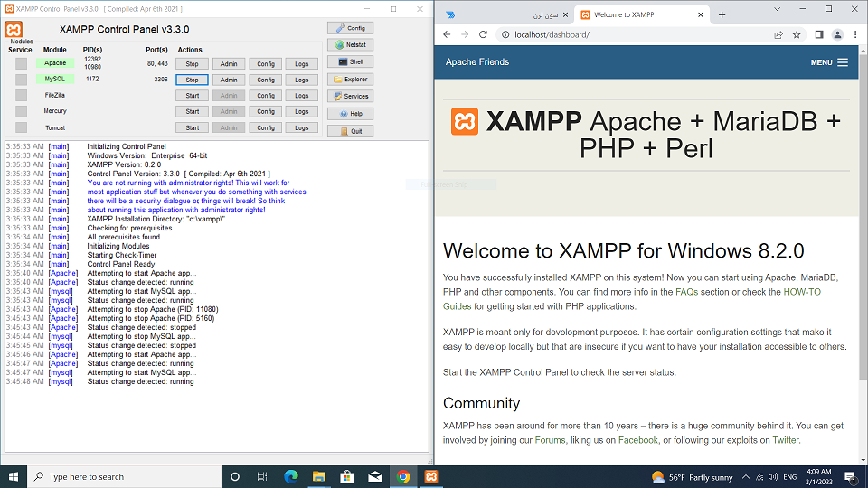Open the clock and date flyout
This screenshot has width=868, height=488.
pos(819,476)
